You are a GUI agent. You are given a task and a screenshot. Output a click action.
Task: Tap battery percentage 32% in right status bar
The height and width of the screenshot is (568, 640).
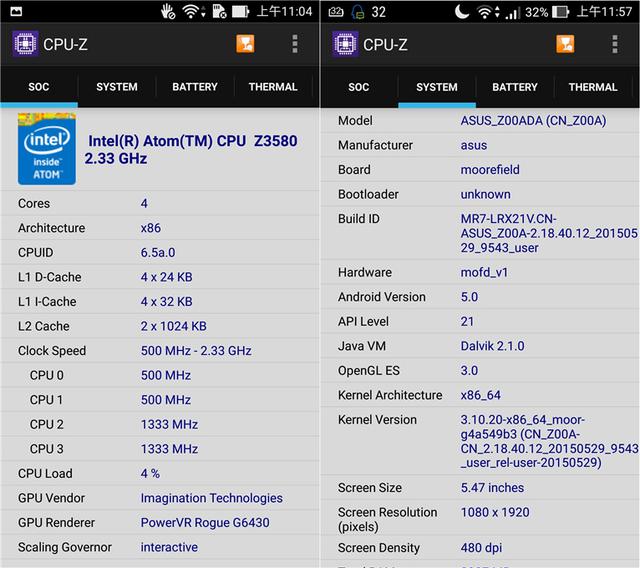click(x=536, y=12)
